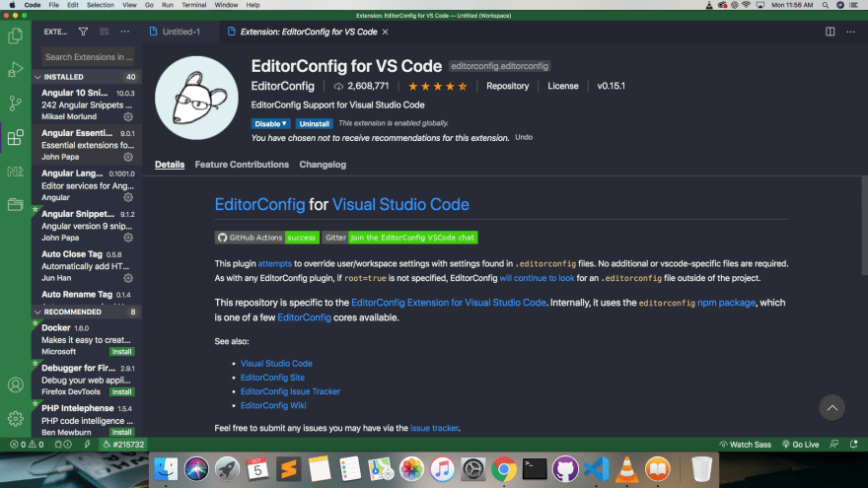
Task: Open the Selection menu
Action: coord(101,5)
